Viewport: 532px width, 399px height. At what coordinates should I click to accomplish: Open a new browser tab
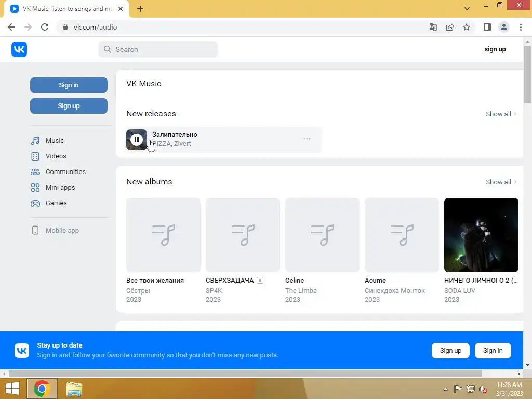[x=140, y=9]
